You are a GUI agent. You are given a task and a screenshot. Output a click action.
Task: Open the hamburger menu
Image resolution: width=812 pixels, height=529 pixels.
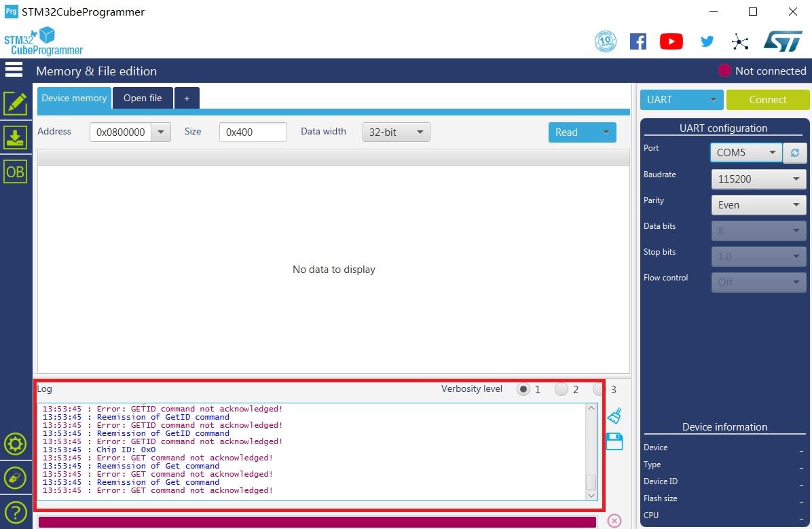pyautogui.click(x=14, y=69)
